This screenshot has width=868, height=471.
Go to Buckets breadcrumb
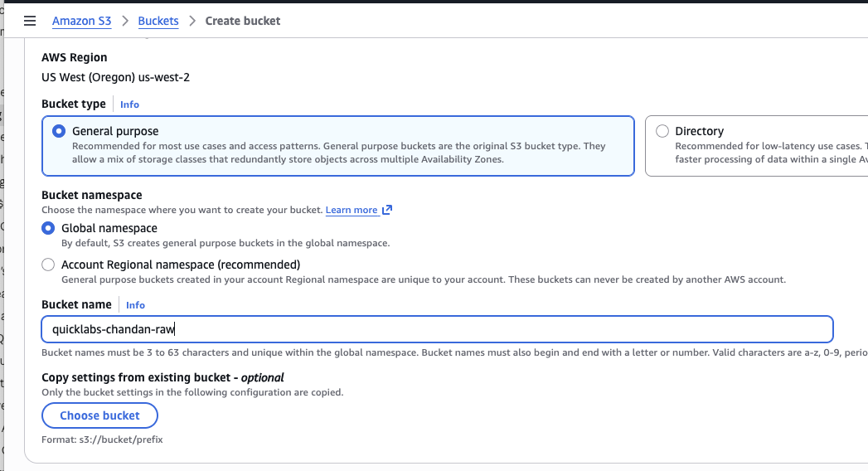coord(158,21)
